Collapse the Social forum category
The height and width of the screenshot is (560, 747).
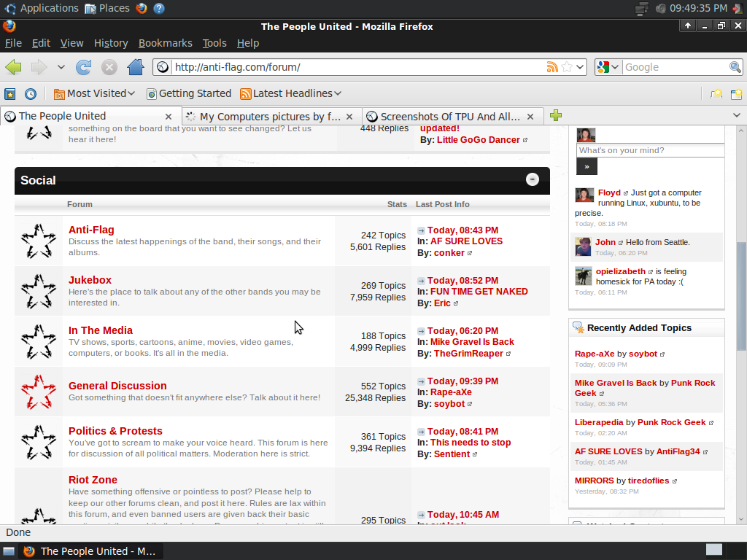pos(533,179)
